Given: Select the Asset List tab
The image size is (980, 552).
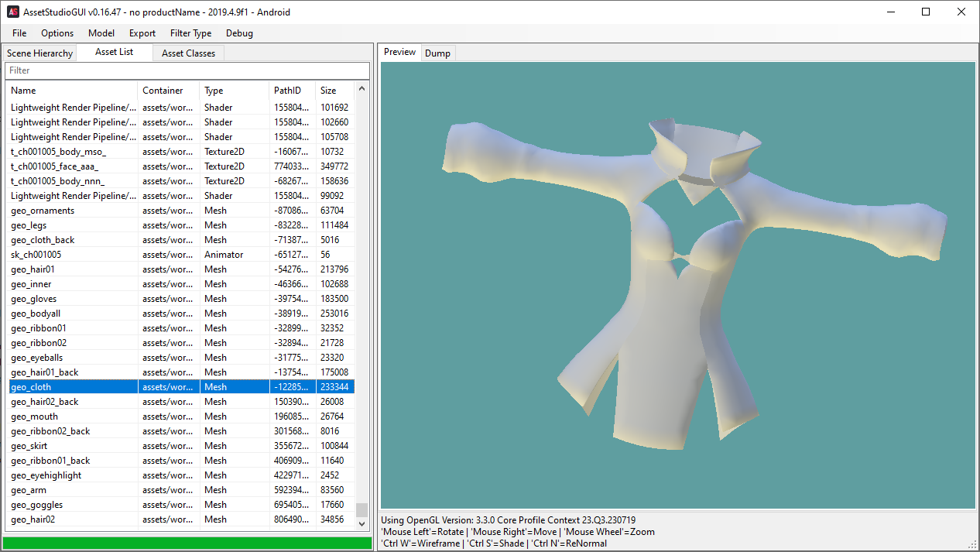Looking at the screenshot, I should 115,52.
